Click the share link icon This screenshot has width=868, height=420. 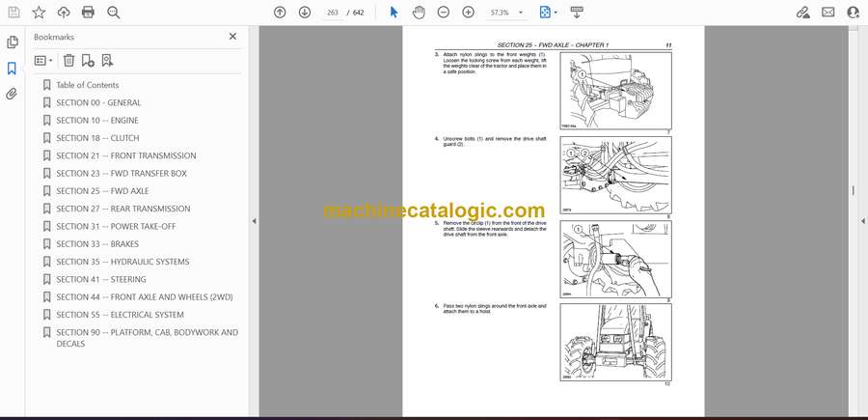[x=802, y=13]
